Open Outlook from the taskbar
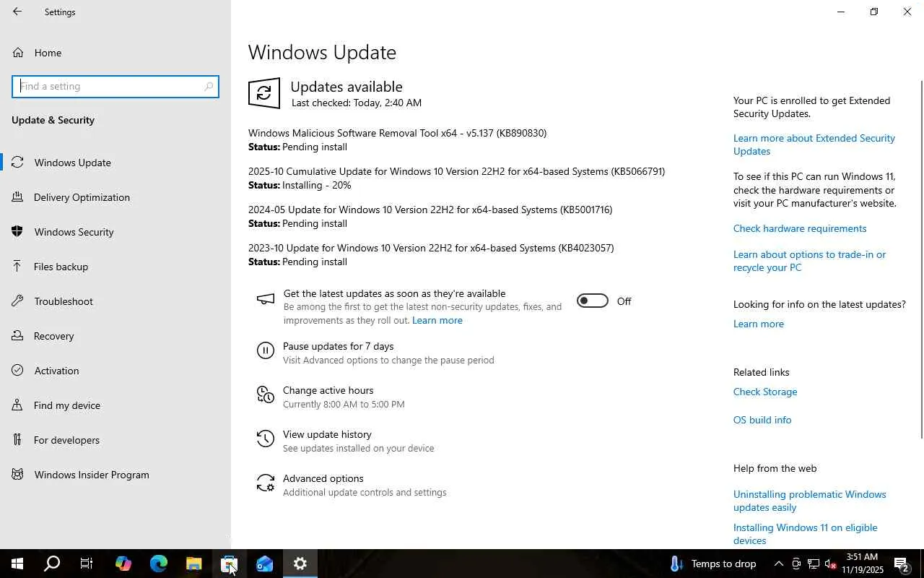The width and height of the screenshot is (924, 578). tap(264, 564)
